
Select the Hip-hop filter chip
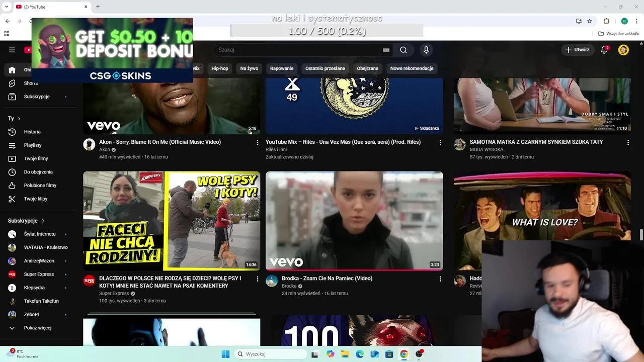click(220, 68)
